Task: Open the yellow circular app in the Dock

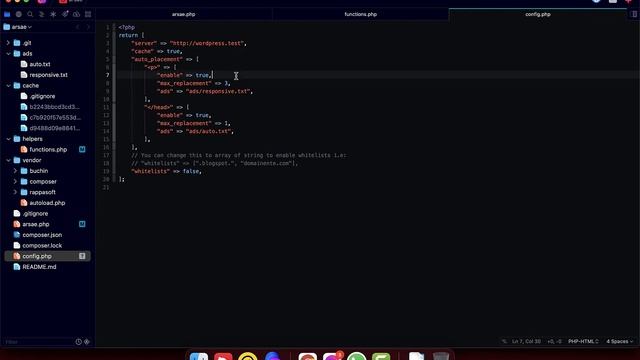Action: 248,356
